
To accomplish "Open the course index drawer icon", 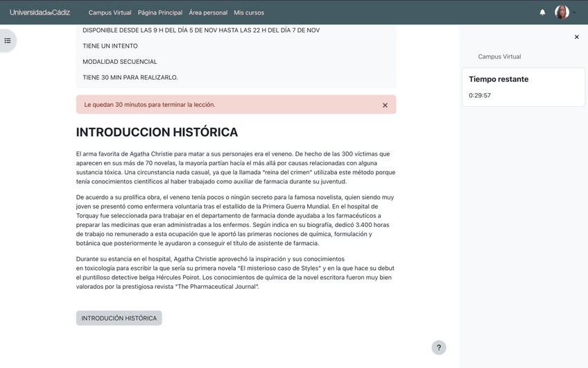I will pyautogui.click(x=8, y=40).
